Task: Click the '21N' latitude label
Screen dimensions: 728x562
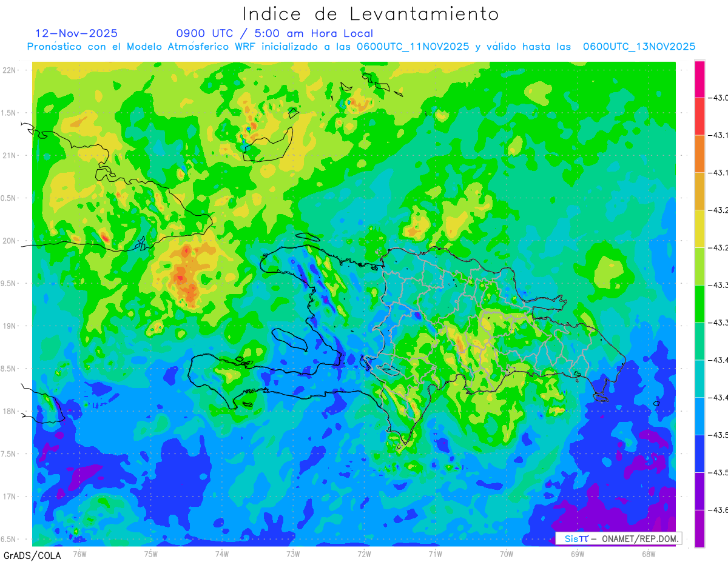Action: click(8, 156)
